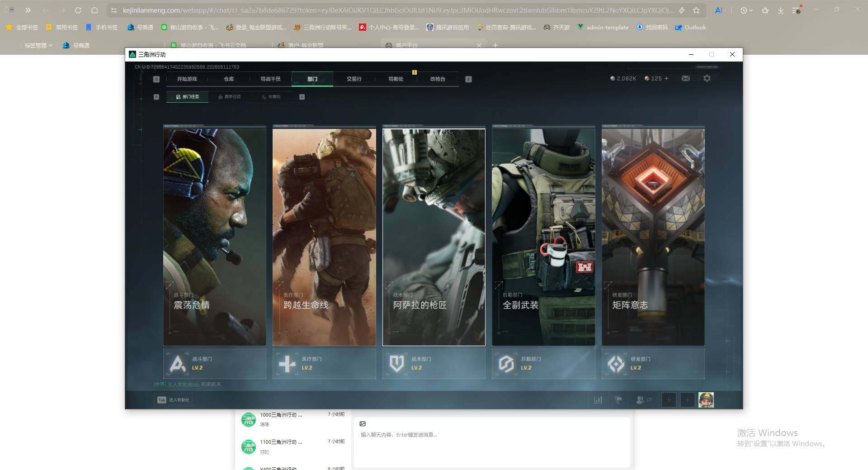The width and height of the screenshot is (868, 470).
Task: Open the 全部书签 bookmarks folder
Action: [x=22, y=27]
